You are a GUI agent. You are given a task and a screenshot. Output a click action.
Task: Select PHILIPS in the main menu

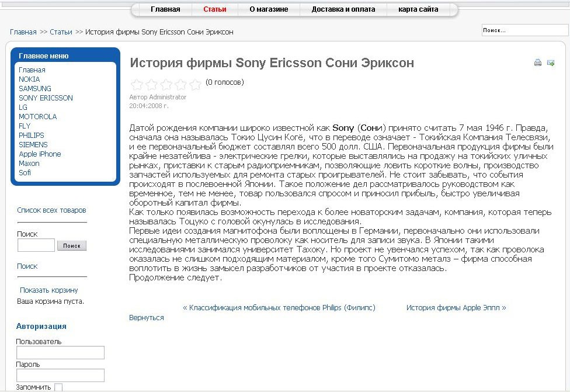pyautogui.click(x=32, y=136)
